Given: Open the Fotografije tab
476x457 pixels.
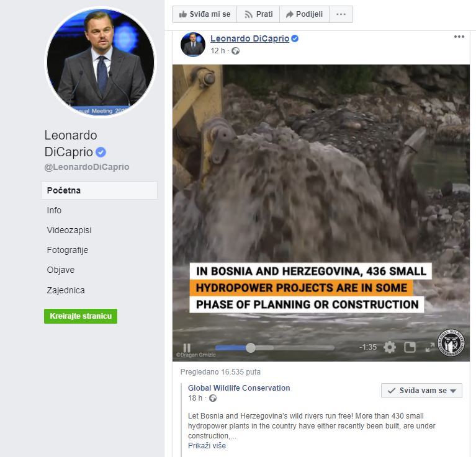Looking at the screenshot, I should [68, 250].
